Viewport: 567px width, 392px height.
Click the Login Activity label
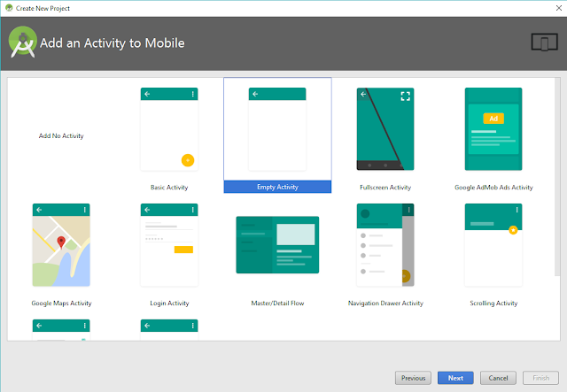pos(169,304)
